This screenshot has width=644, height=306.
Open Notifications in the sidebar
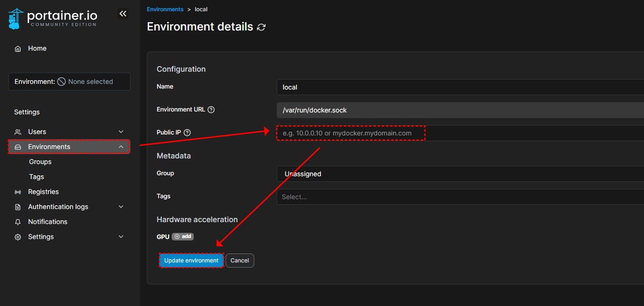(69, 222)
